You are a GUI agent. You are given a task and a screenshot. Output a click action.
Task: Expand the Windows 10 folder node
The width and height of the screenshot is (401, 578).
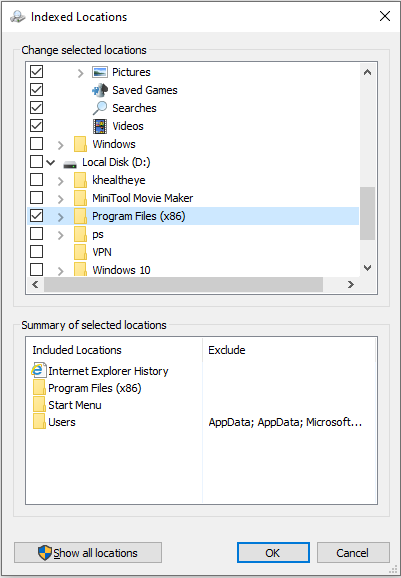61,271
